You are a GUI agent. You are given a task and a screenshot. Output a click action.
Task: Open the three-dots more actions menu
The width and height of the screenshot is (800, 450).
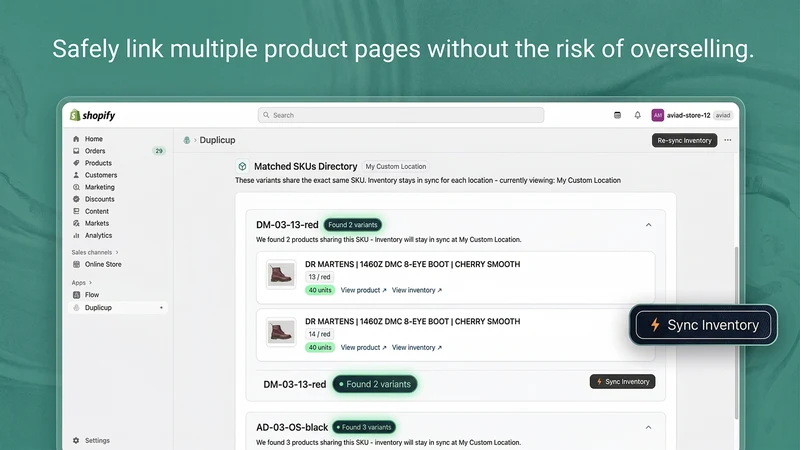click(x=728, y=140)
